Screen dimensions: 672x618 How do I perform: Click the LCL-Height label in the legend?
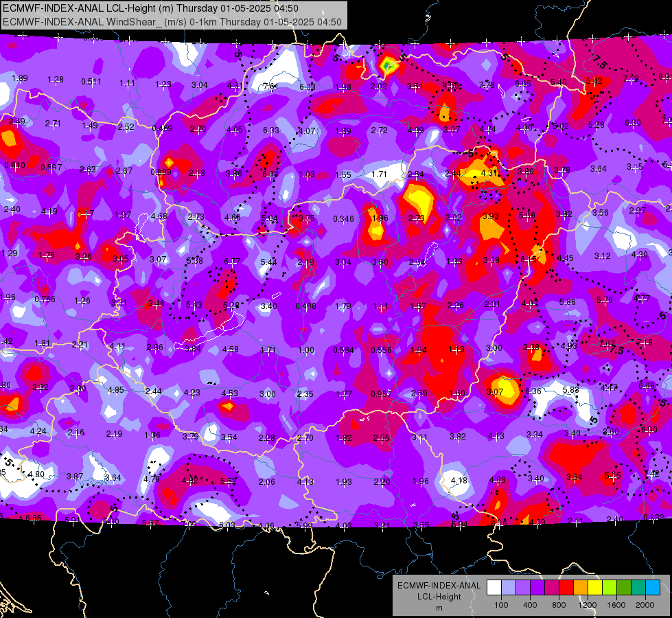(439, 597)
